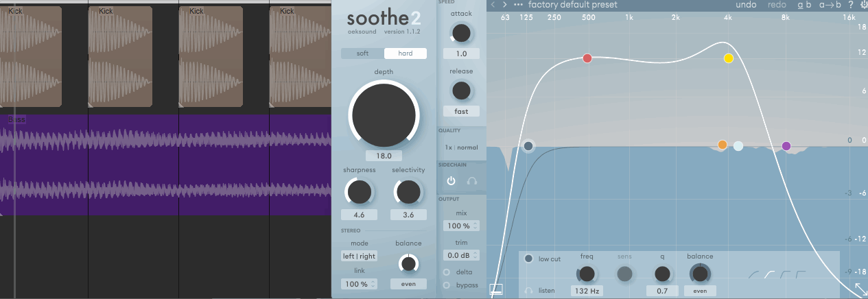Image resolution: width=868 pixels, height=299 pixels.
Task: Switch to hard mode
Action: tap(406, 53)
